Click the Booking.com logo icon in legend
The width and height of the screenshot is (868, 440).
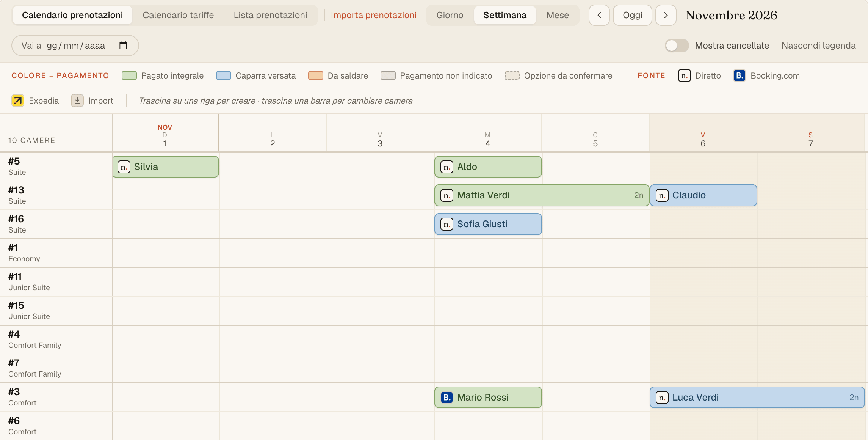[740, 75]
